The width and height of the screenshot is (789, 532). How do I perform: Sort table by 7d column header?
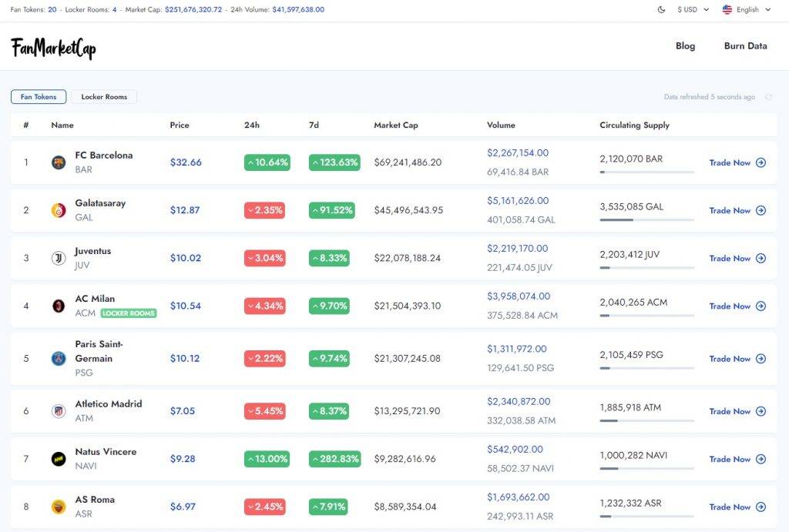tap(314, 125)
